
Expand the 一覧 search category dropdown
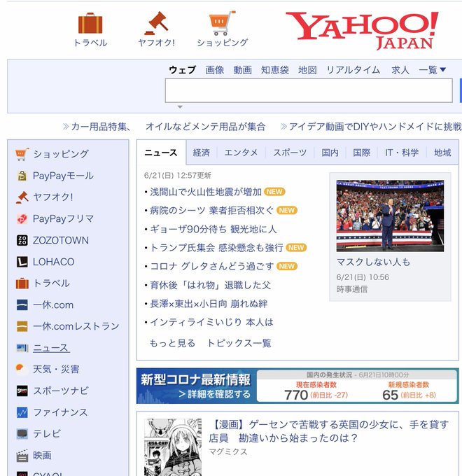click(x=433, y=70)
